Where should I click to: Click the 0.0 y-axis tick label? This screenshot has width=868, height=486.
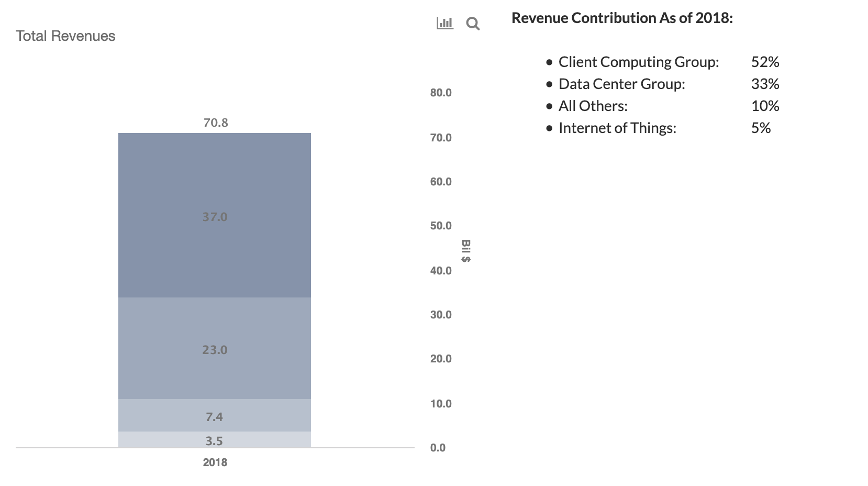(438, 448)
